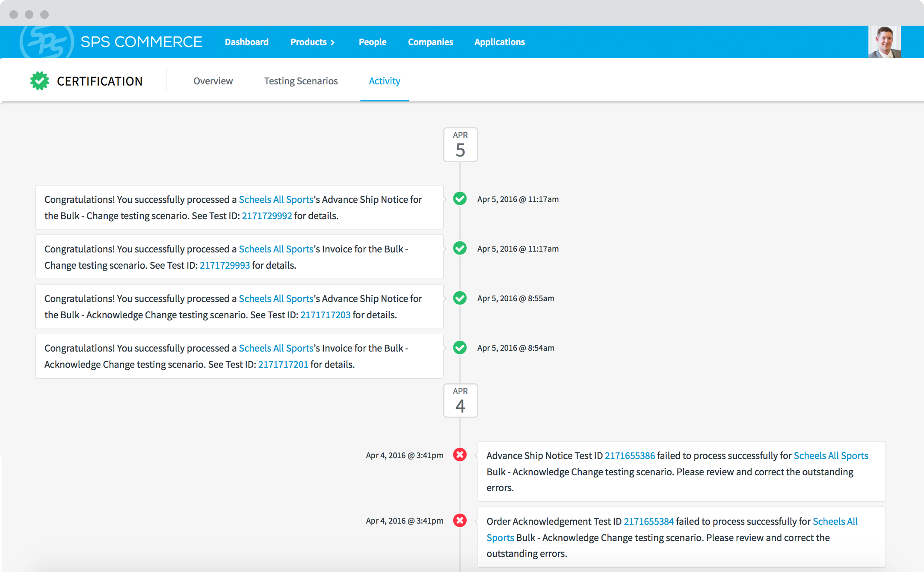Open Test ID 2171729992 link
This screenshot has width=924, height=572.
point(267,216)
